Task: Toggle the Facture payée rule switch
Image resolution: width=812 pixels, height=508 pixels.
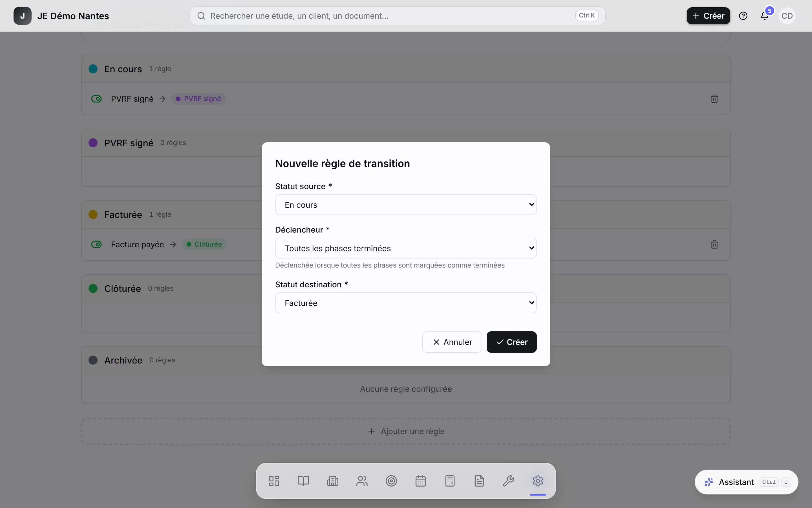Action: [96, 244]
